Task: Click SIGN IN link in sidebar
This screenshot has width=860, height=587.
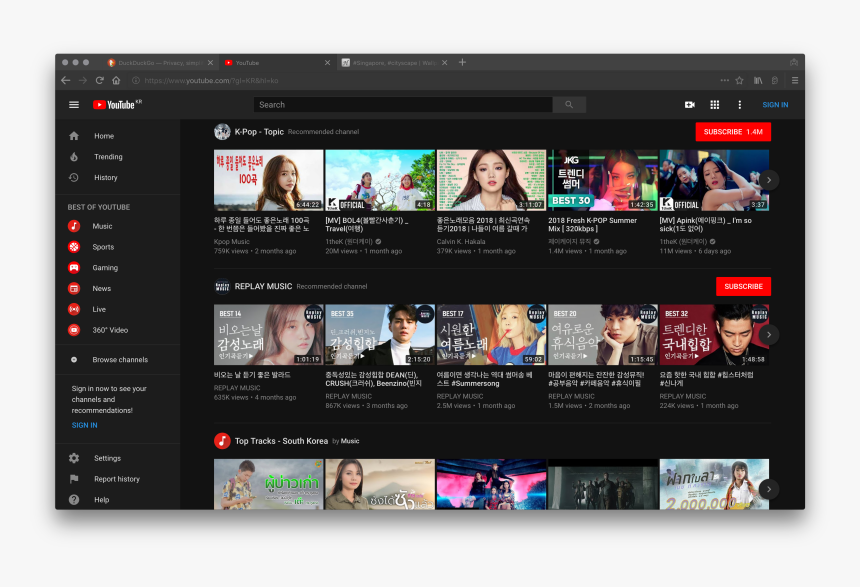Action: pos(84,425)
